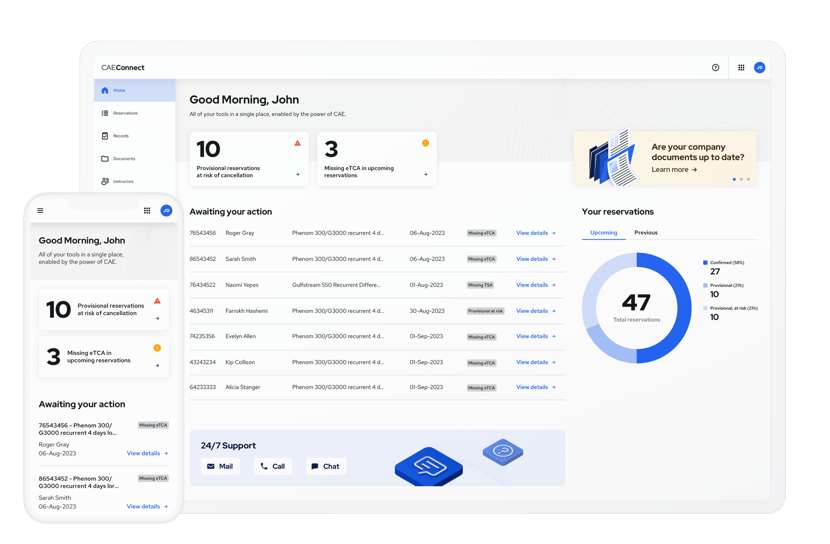View details for Farrokh Hashemi row
Image resolution: width=830 pixels, height=544 pixels.
(x=536, y=311)
